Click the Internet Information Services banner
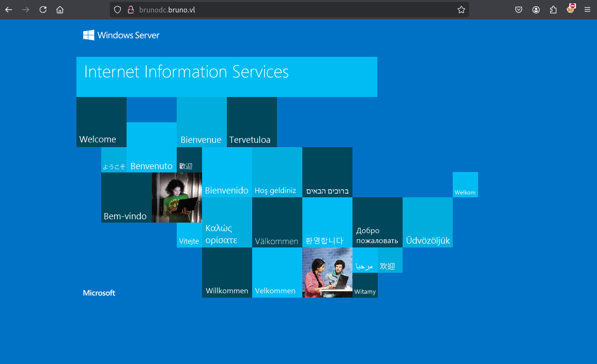 (x=227, y=77)
